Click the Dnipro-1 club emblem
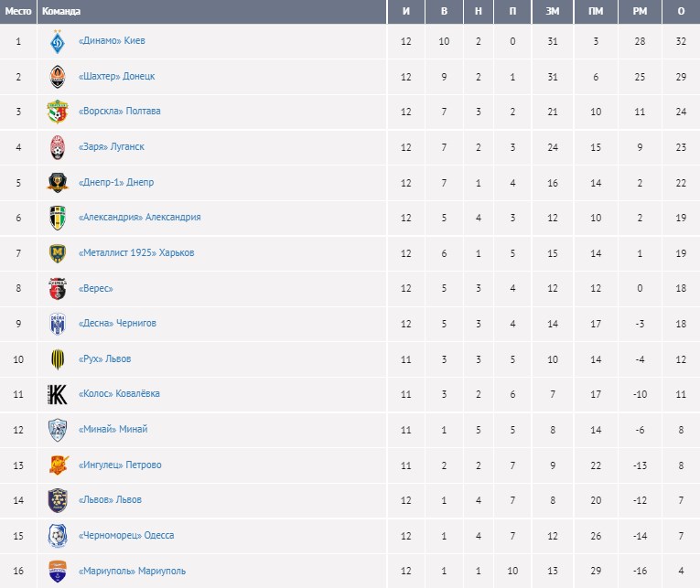This screenshot has width=700, height=588. [x=58, y=182]
